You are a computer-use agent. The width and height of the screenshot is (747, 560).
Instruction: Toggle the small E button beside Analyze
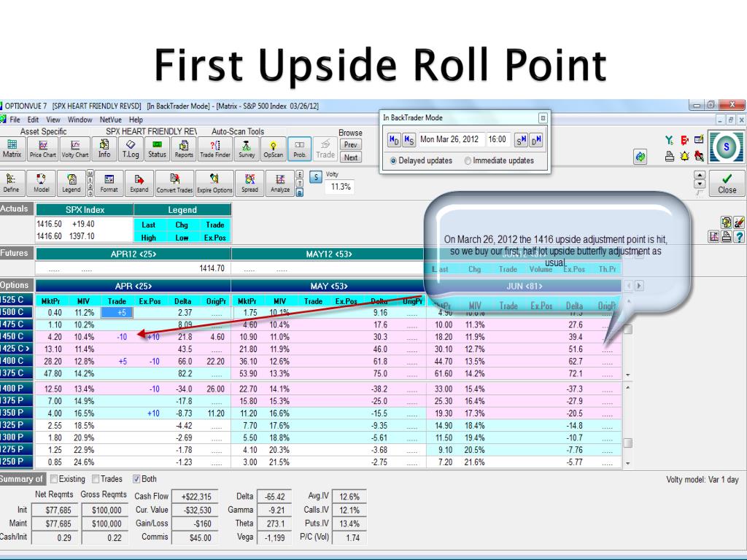pos(300,174)
